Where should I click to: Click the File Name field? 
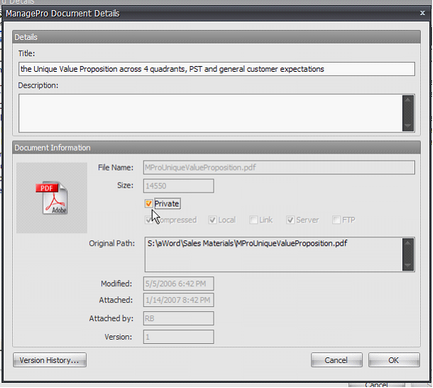tap(279, 167)
